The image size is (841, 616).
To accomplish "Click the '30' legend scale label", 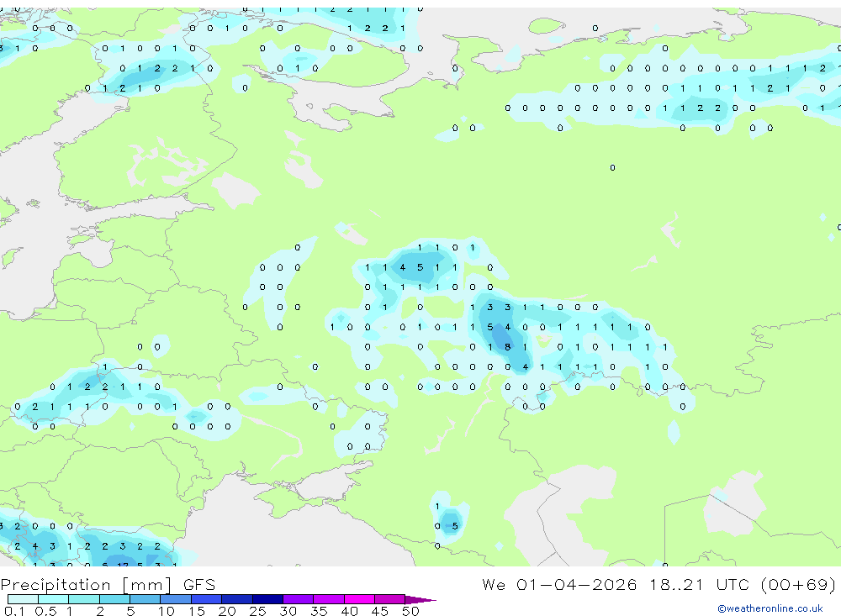I will tap(288, 611).
